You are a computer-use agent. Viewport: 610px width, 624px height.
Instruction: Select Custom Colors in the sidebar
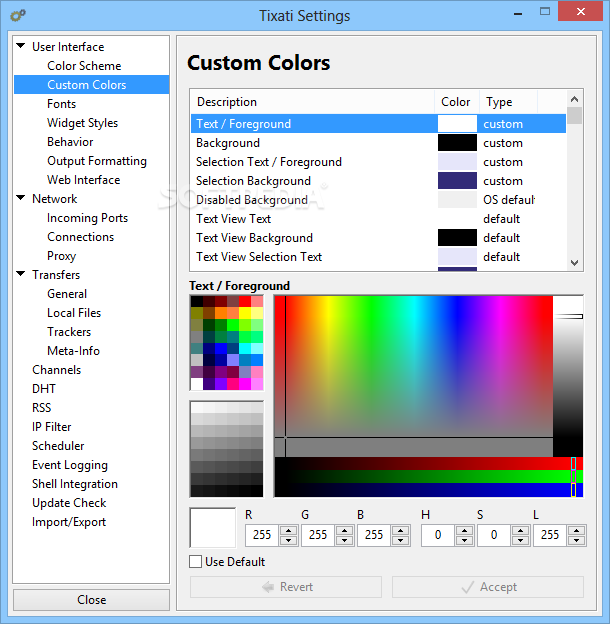(92, 85)
